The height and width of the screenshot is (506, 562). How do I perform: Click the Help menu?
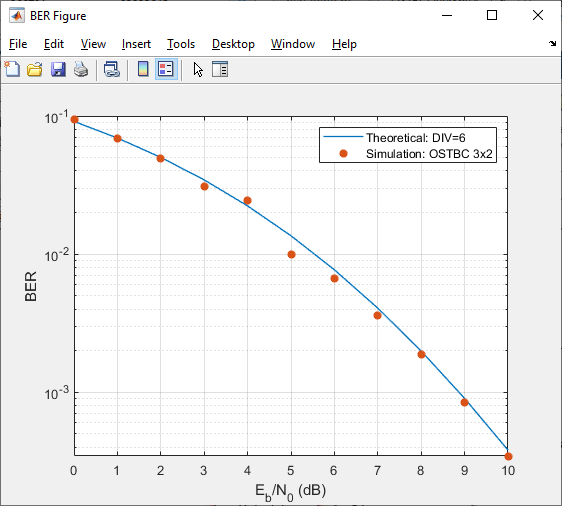[x=344, y=44]
